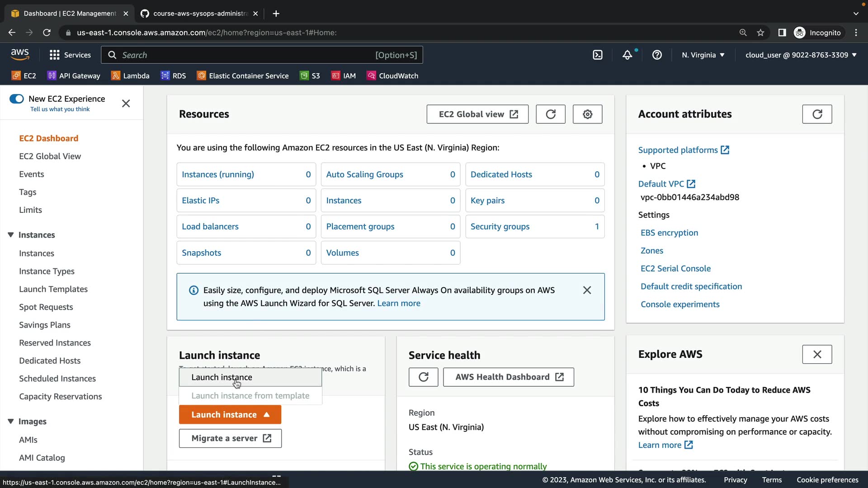Click the Lambda shortcut icon
The image size is (868, 488).
click(116, 76)
